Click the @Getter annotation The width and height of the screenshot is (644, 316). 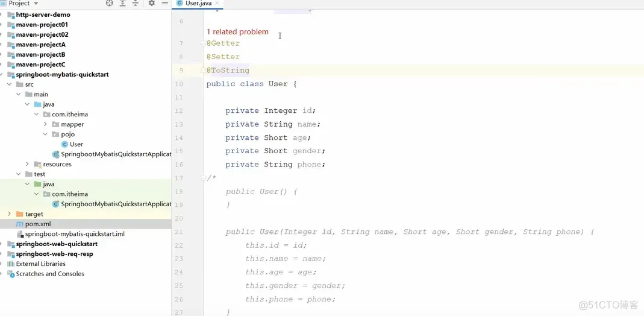coord(223,43)
